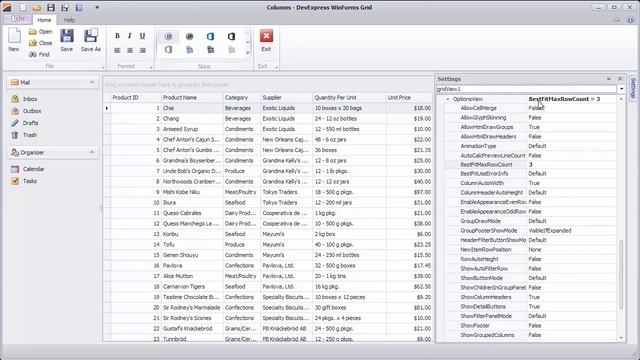Click the 'ColumnAutoWidth' property row
This screenshot has height=360, width=640.
click(x=530, y=183)
